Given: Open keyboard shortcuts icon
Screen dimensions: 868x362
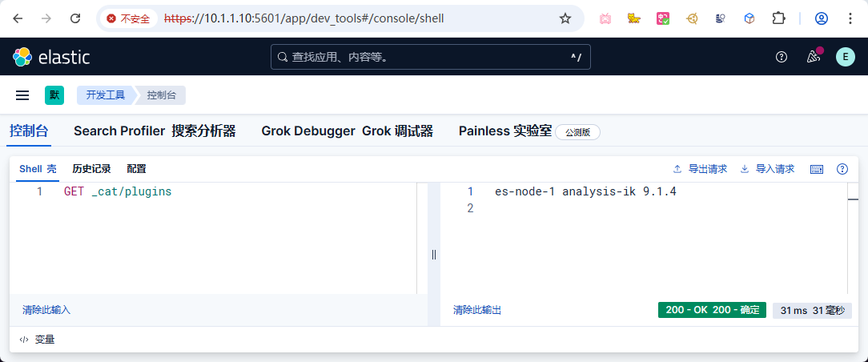Looking at the screenshot, I should click(x=817, y=169).
